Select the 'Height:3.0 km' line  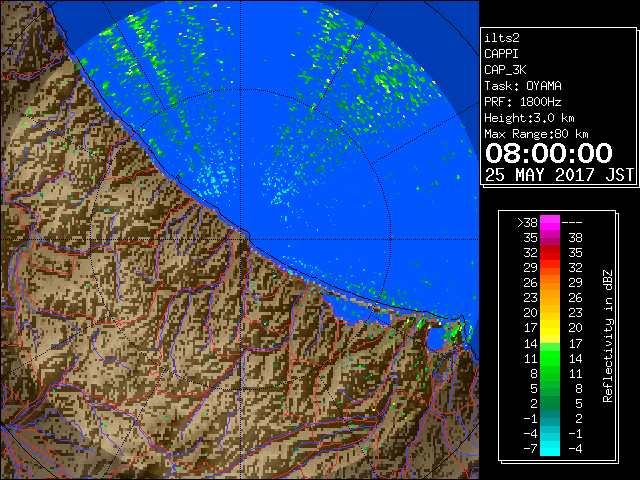[529, 118]
